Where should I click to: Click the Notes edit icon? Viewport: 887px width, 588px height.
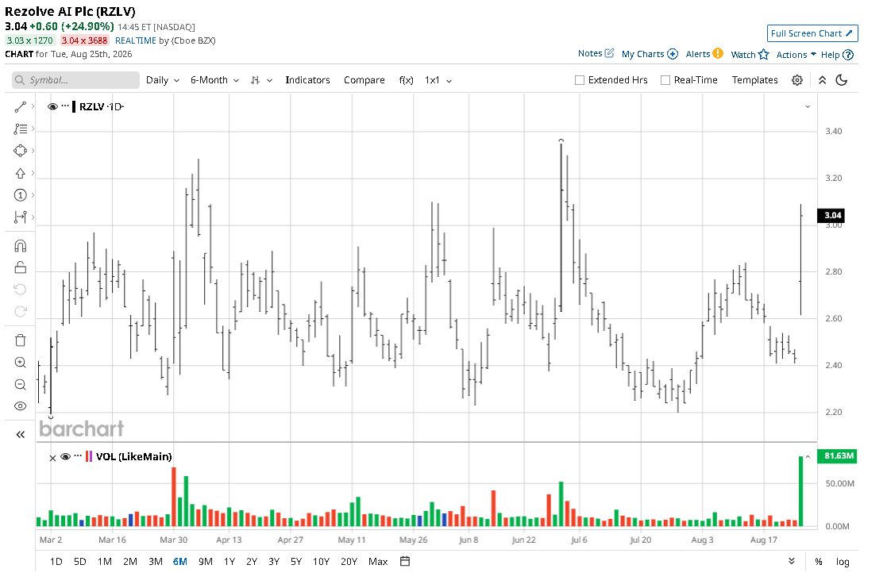click(x=609, y=53)
